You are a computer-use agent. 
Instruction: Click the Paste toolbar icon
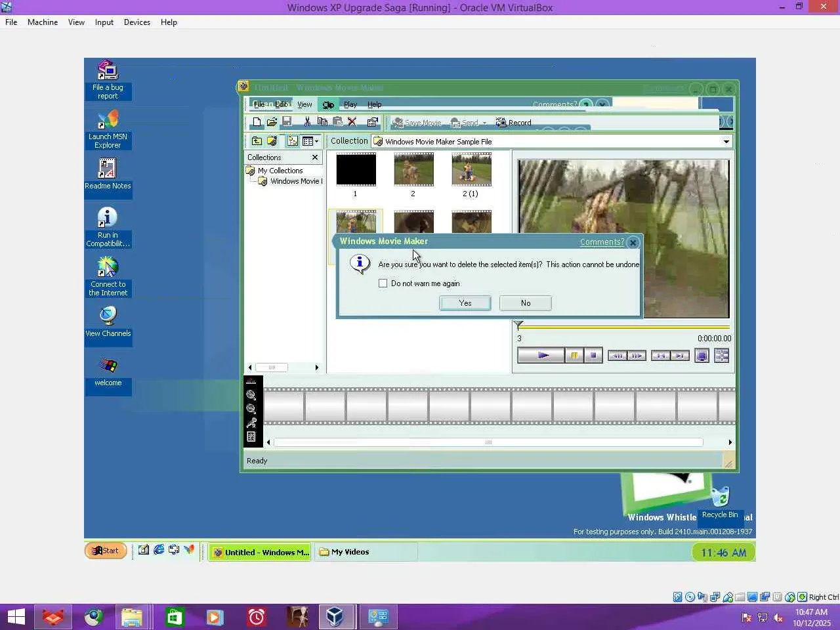point(337,121)
